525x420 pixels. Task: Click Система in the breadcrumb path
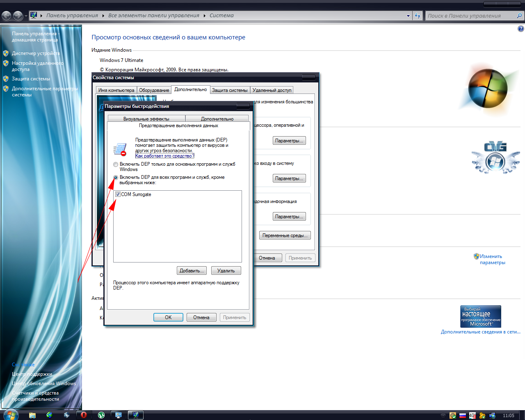coord(221,16)
